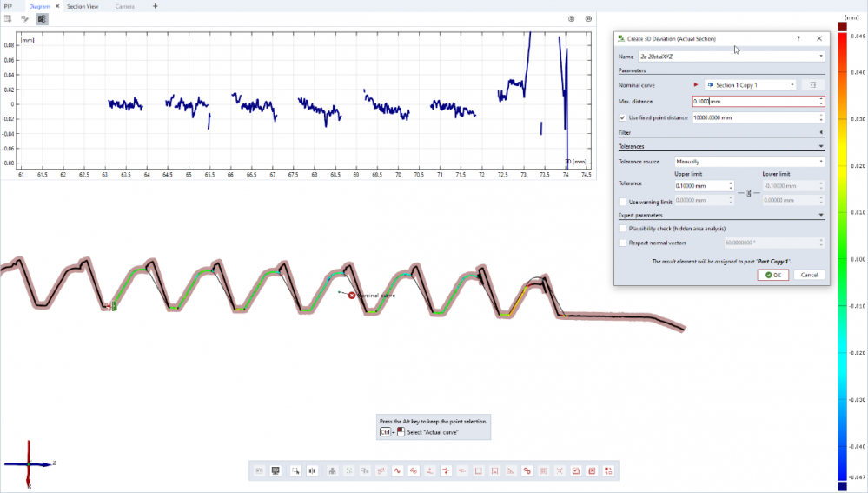
Task: Click OK to create the deviation
Action: click(772, 275)
